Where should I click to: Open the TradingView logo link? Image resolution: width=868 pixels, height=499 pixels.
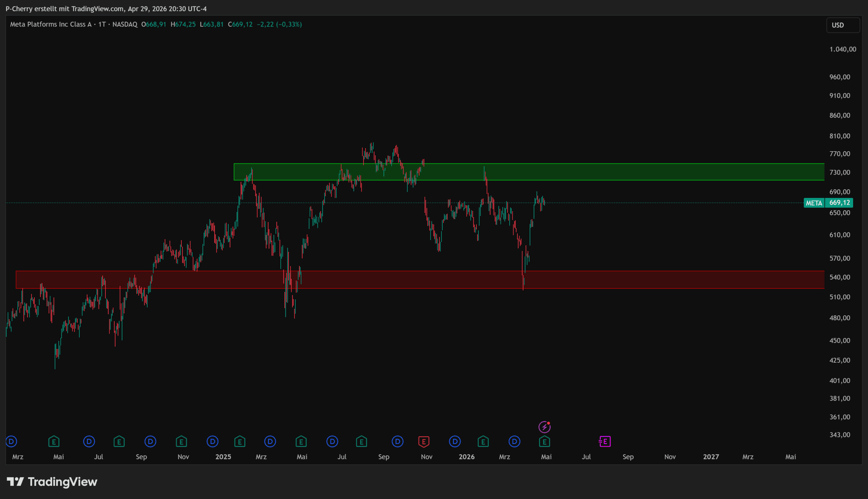click(52, 482)
